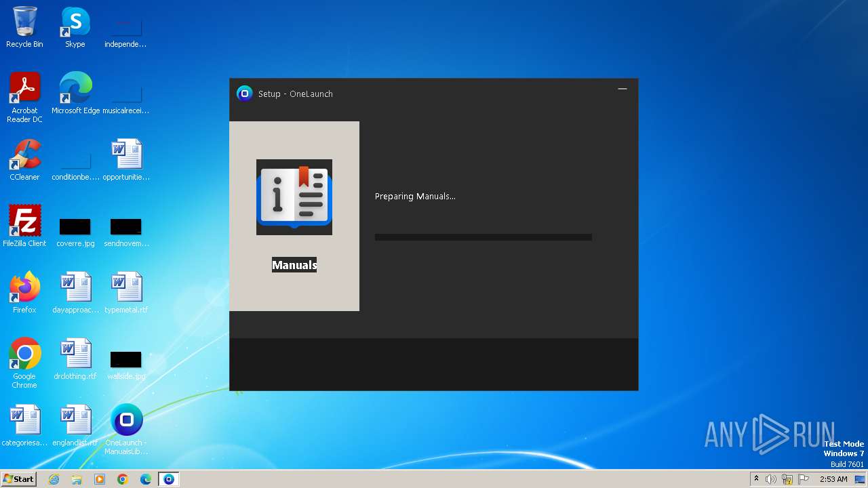Open the Action Center flag icon

pos(804,479)
